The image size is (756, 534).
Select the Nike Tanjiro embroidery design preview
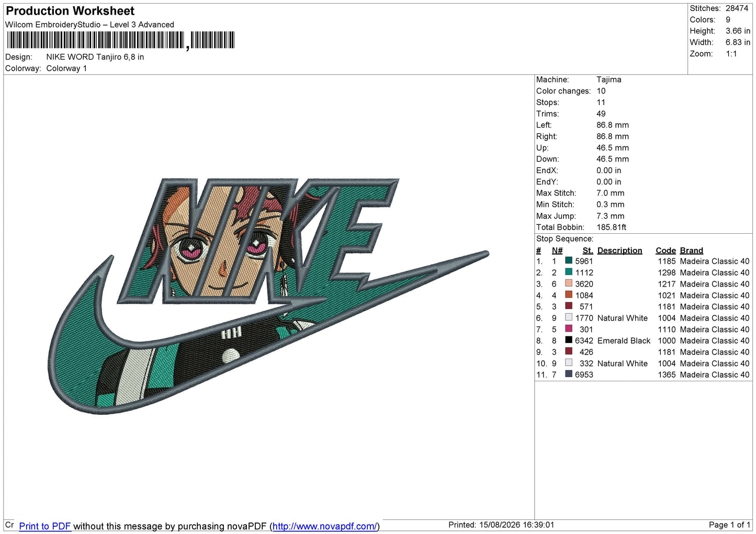(269, 296)
